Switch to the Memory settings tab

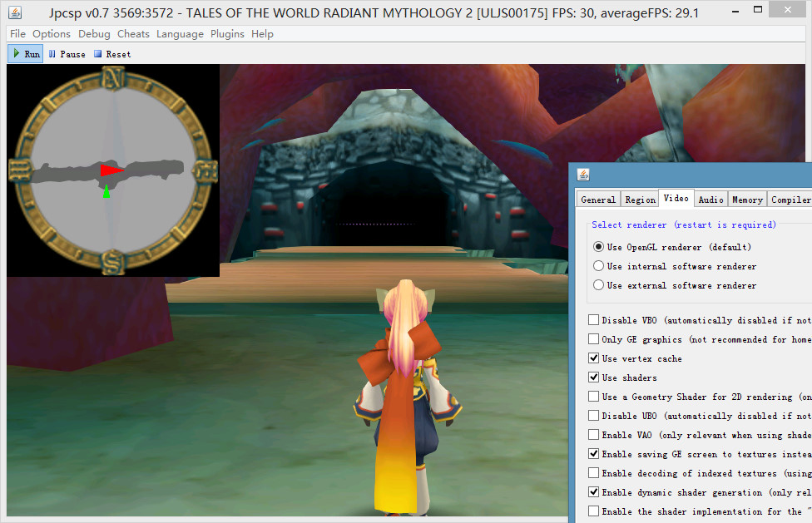[x=747, y=200]
